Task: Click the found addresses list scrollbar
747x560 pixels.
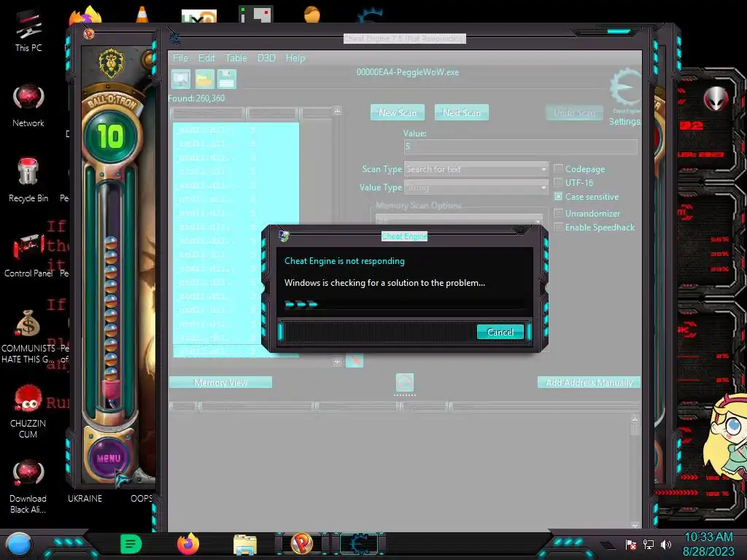Action: tap(337, 236)
